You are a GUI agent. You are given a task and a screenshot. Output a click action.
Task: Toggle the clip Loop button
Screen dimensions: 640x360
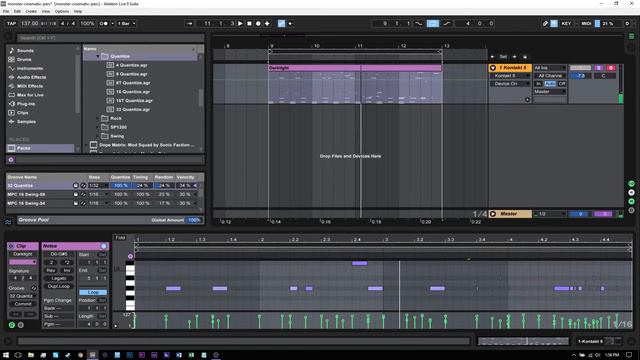tap(93, 292)
